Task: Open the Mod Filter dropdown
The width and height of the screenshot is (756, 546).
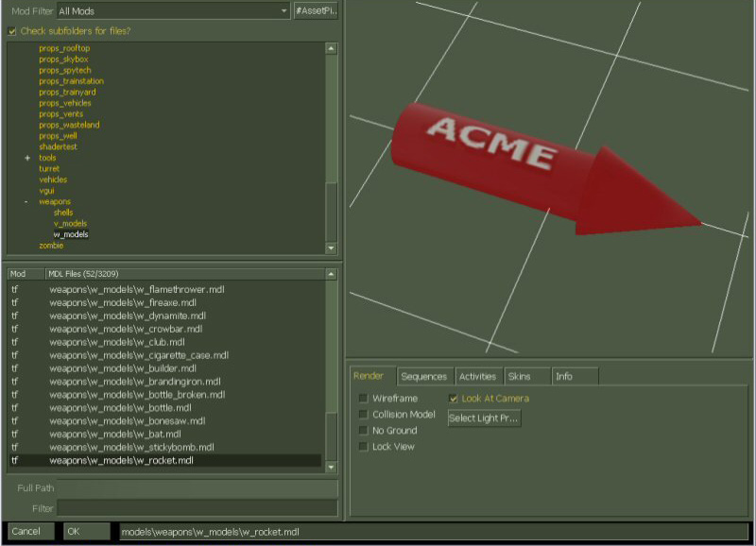Action: [173, 10]
